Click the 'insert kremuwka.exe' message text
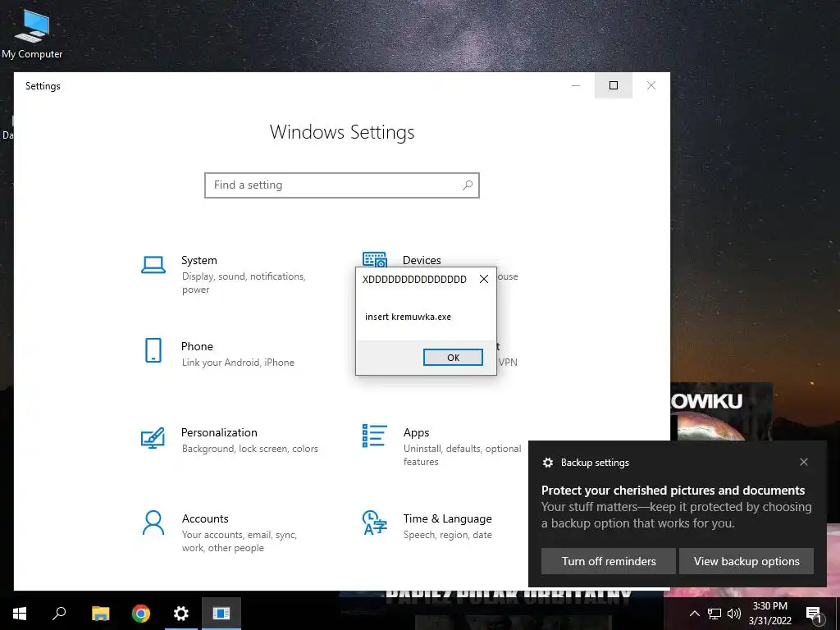The width and height of the screenshot is (840, 630). tap(409, 317)
